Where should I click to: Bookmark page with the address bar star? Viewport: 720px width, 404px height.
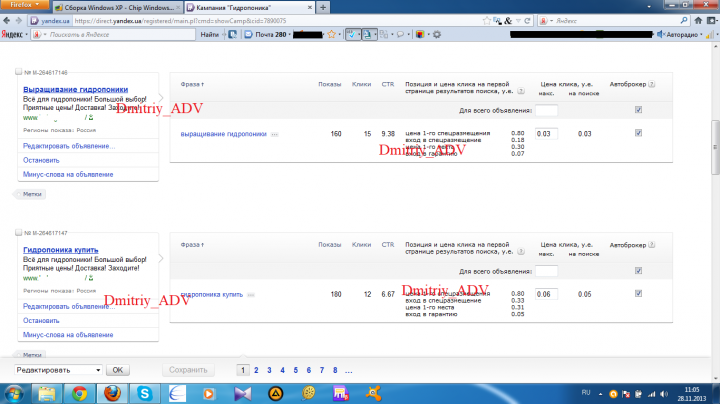point(487,21)
